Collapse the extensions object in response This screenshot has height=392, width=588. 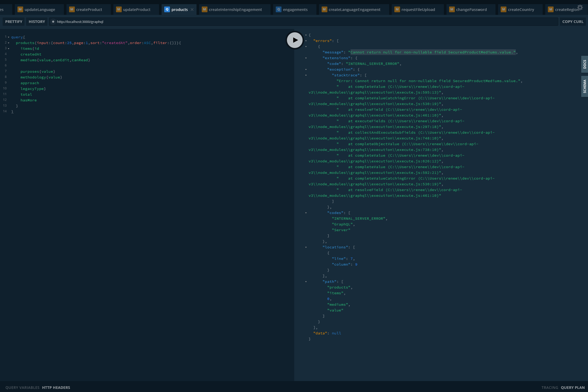[306, 58]
